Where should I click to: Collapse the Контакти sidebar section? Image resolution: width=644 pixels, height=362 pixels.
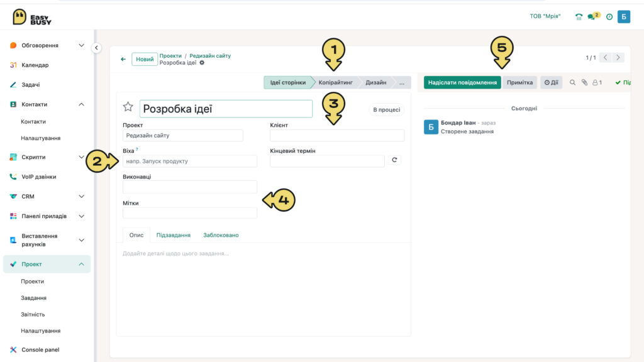click(81, 104)
